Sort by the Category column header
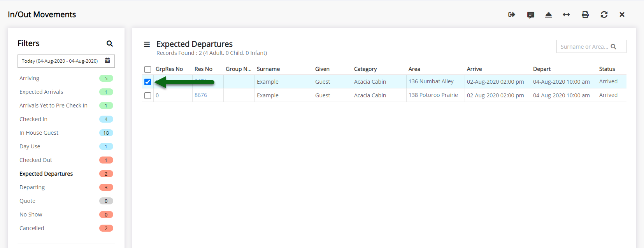This screenshot has height=248, width=644. pyautogui.click(x=365, y=69)
